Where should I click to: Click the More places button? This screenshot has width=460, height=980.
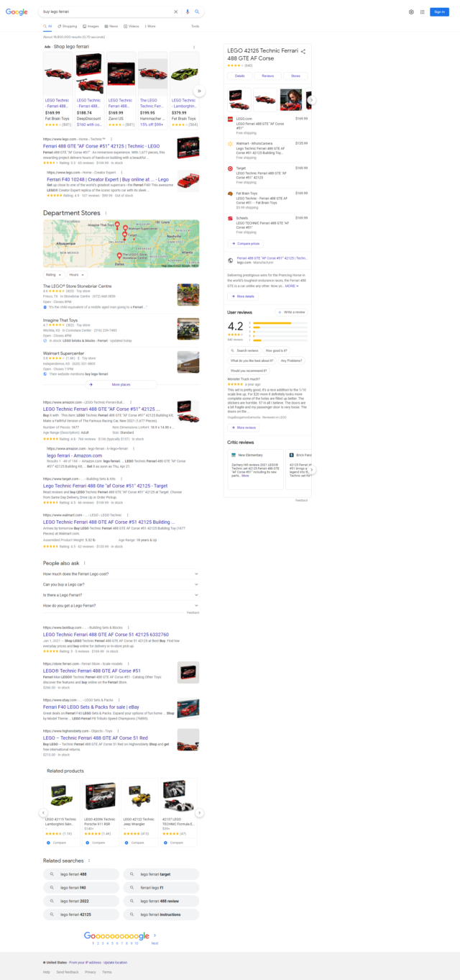[121, 384]
